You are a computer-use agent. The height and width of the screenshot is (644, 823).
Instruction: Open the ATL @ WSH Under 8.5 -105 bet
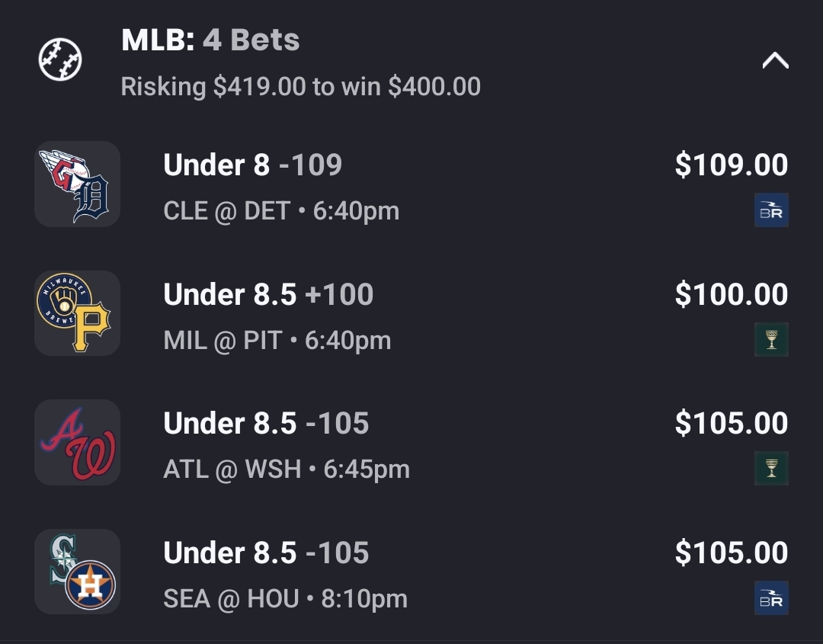pyautogui.click(x=266, y=424)
